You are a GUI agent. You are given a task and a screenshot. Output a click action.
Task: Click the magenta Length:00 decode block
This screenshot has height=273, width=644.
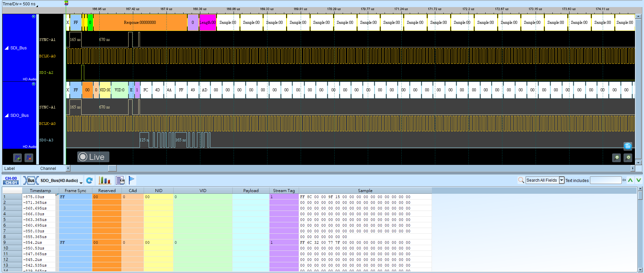[208, 22]
